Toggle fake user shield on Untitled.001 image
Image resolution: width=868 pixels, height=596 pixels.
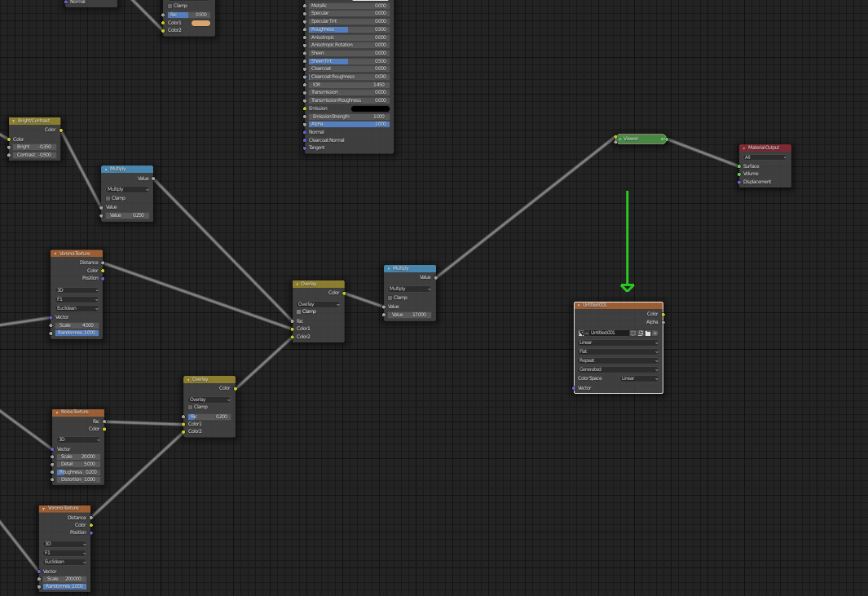click(x=632, y=333)
